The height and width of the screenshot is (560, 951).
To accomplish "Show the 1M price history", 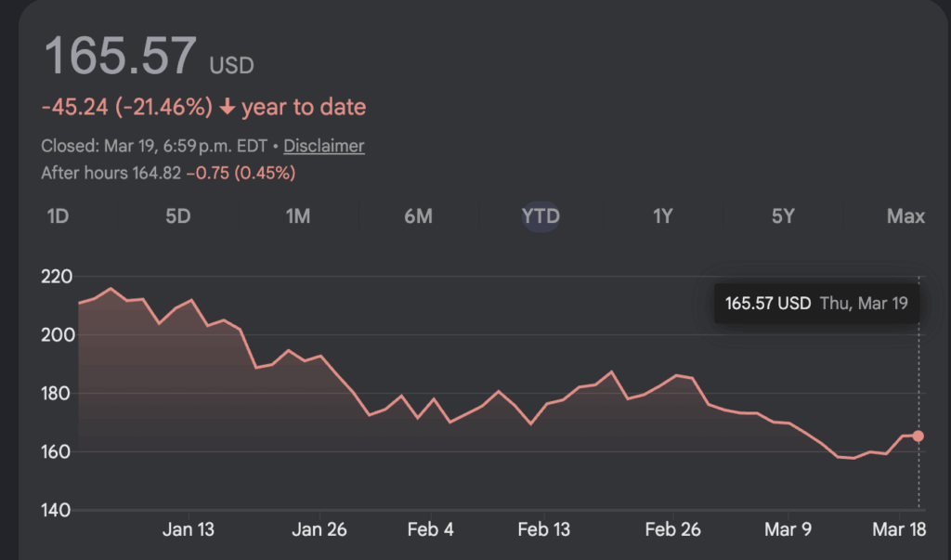I will (x=297, y=216).
